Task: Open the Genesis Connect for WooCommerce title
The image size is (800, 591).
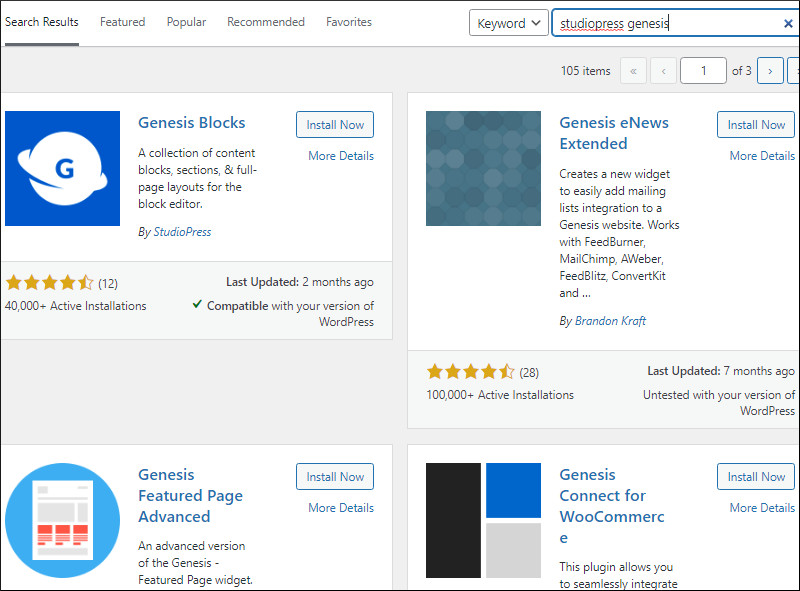Action: 612,506
